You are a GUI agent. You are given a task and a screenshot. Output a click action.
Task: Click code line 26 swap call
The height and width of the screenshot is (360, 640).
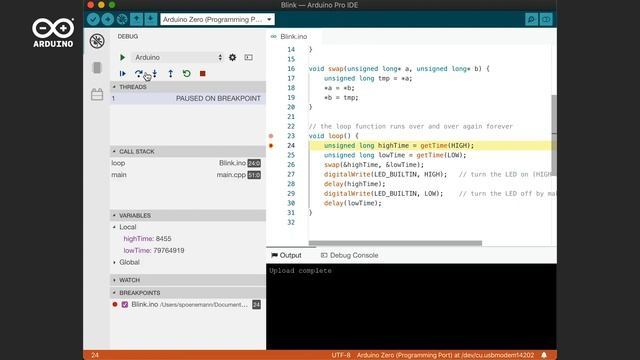(x=374, y=165)
